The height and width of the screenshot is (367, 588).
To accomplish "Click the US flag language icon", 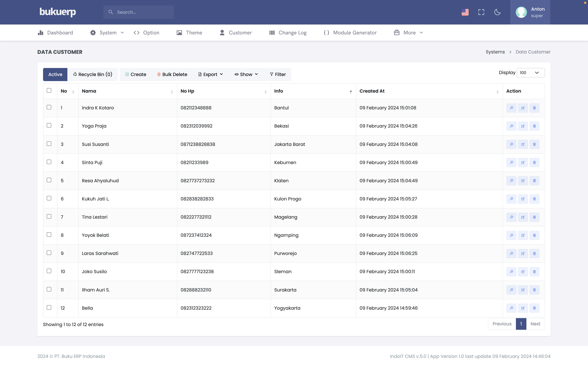I will (x=465, y=12).
